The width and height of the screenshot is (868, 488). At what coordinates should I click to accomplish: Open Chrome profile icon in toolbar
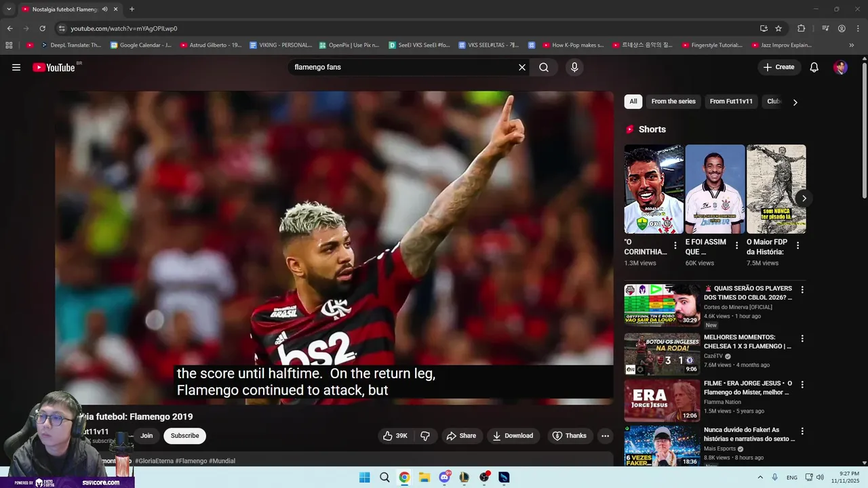click(842, 28)
